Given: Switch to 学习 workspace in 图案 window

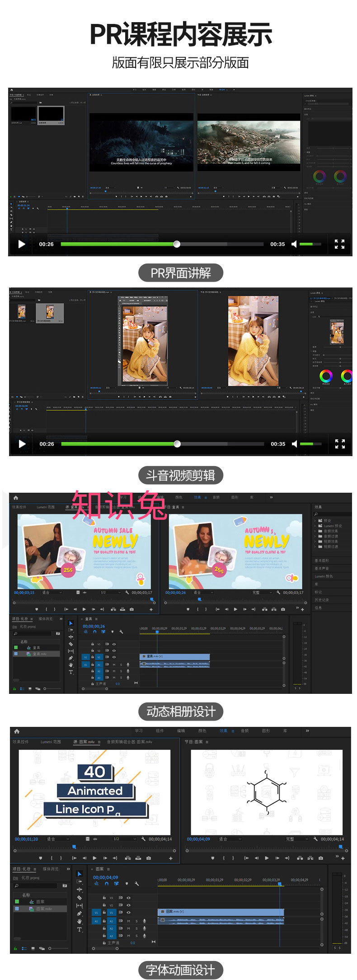Looking at the screenshot, I should pos(139,730).
